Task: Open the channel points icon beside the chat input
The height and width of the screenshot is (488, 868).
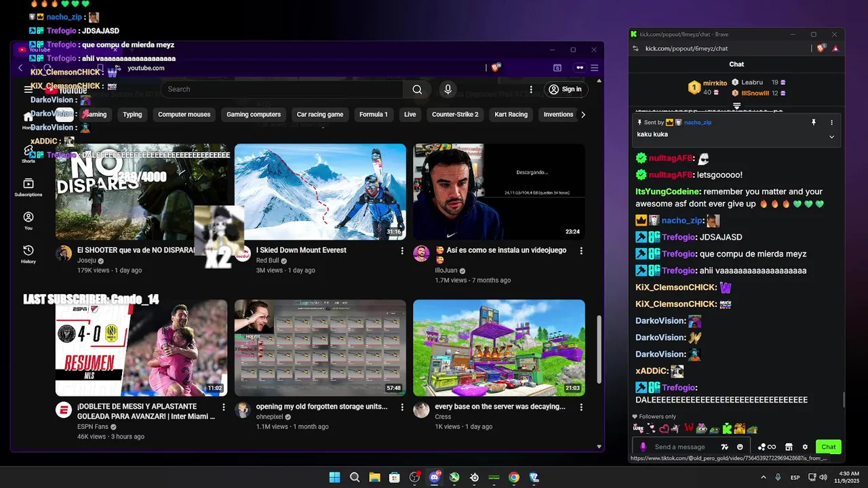Action: pyautogui.click(x=766, y=447)
